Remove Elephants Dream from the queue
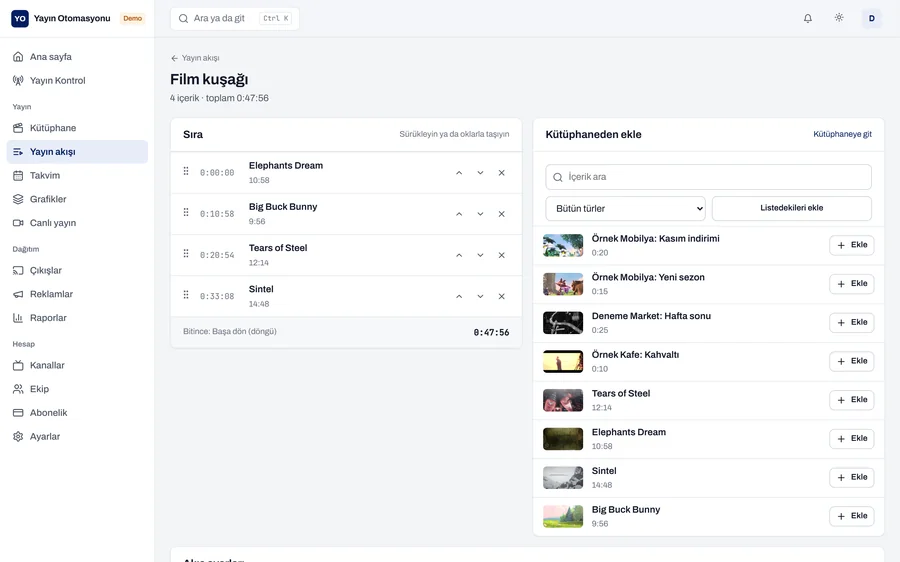The image size is (900, 562). click(502, 173)
